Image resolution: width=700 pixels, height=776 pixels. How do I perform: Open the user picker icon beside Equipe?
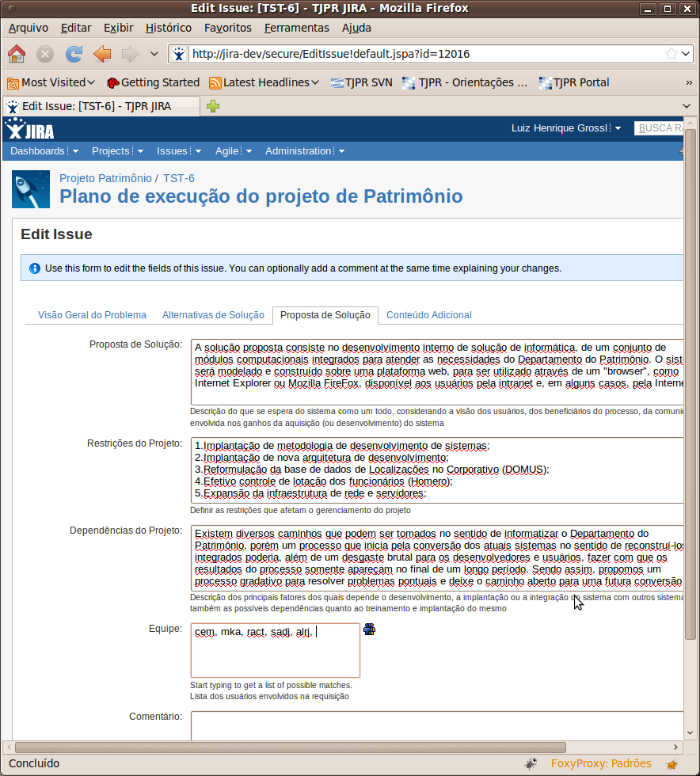pyautogui.click(x=369, y=630)
